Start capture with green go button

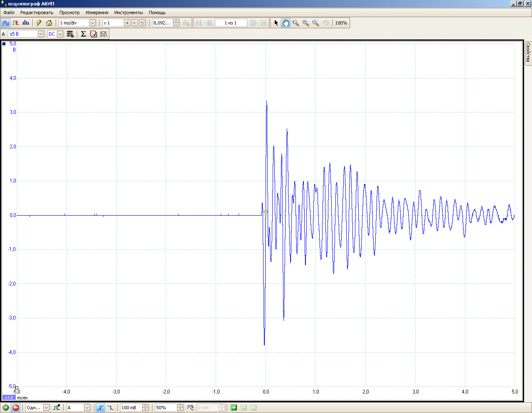[x=6, y=408]
